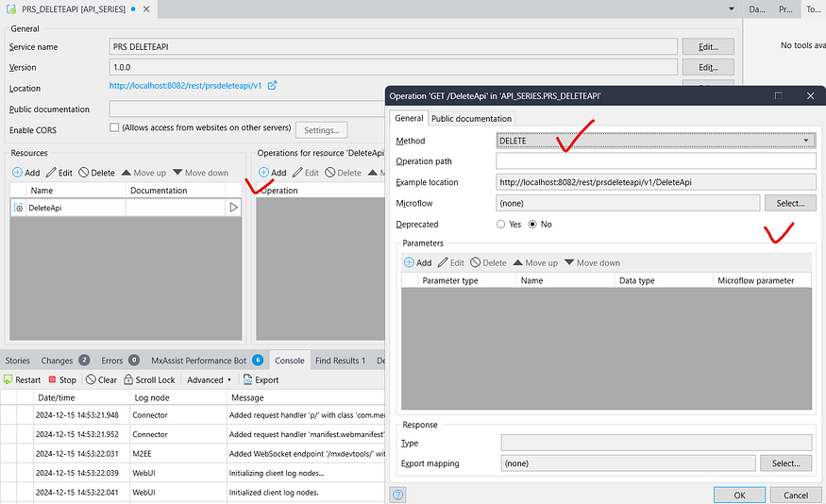Click the Restart icon in Console toolbar

[8, 380]
